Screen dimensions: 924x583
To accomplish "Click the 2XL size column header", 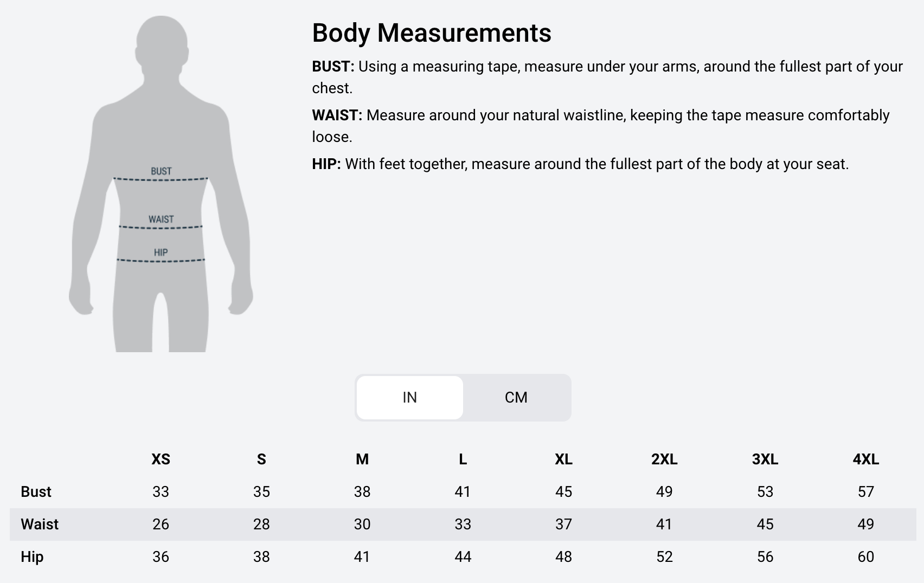I will [664, 459].
